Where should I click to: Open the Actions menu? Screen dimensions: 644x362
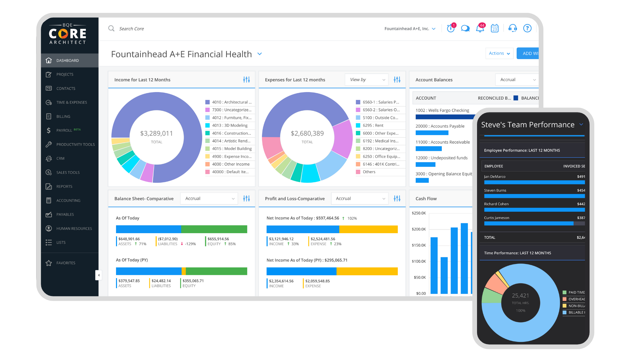point(498,53)
